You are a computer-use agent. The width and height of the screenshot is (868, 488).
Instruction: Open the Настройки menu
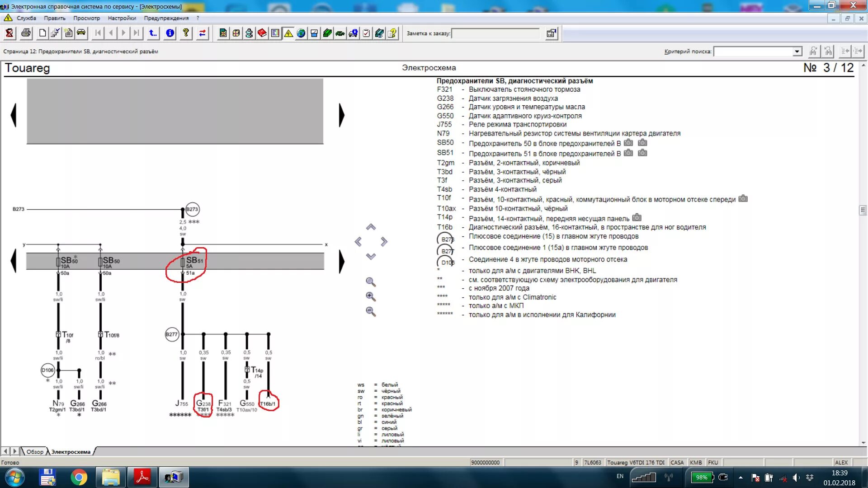coord(122,18)
